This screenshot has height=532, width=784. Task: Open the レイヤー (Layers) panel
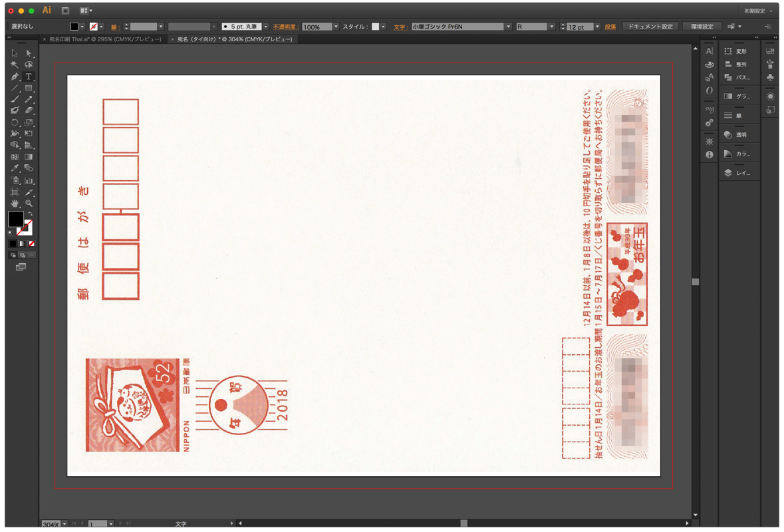click(x=741, y=172)
